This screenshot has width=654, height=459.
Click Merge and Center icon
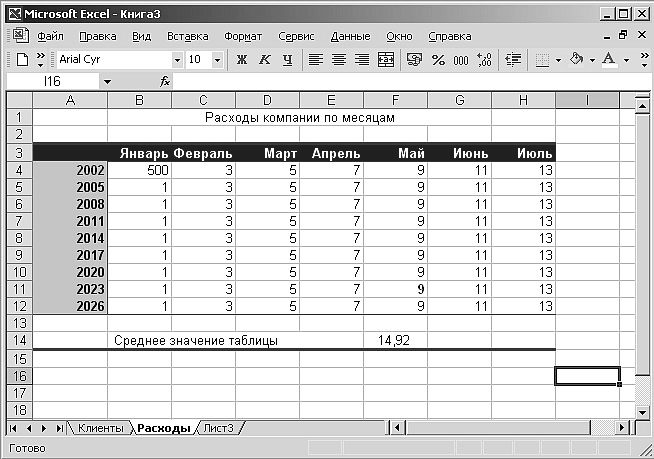click(x=385, y=60)
